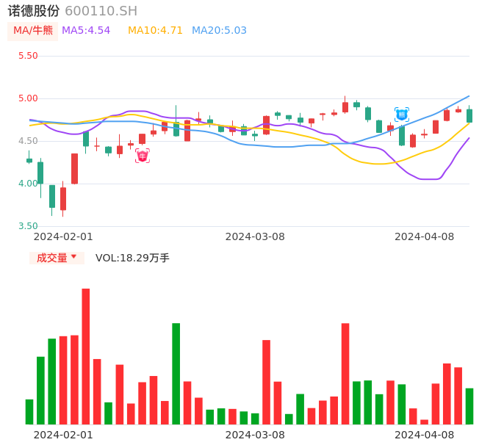
Task: Click the pink bull signal marker icon
Action: 143,156
